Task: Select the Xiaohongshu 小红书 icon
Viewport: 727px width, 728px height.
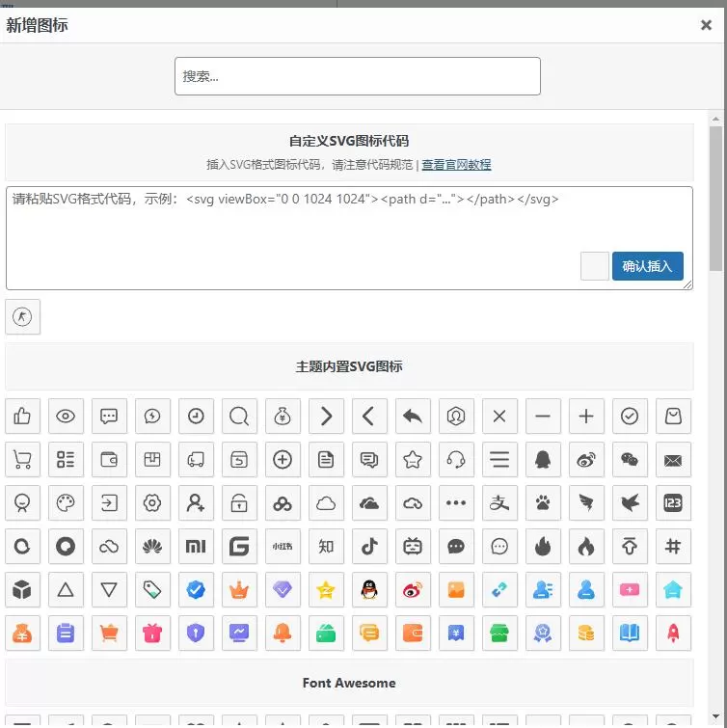Action: click(283, 547)
